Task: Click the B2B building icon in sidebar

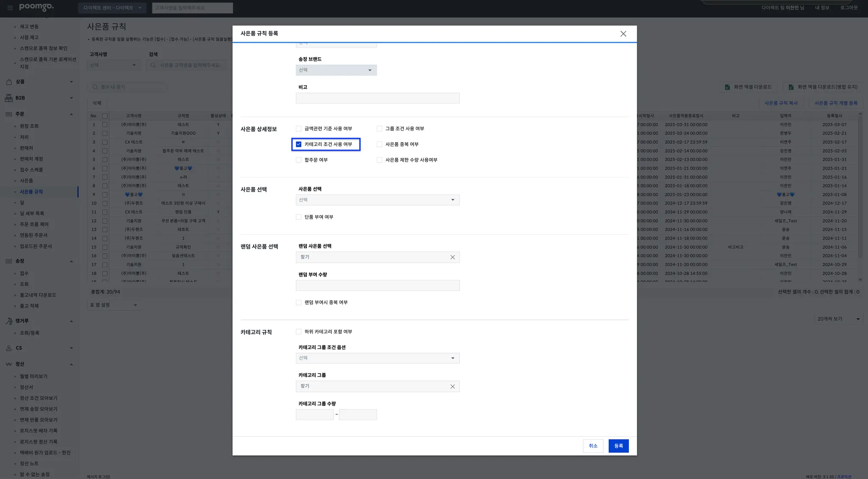Action: 8,98
